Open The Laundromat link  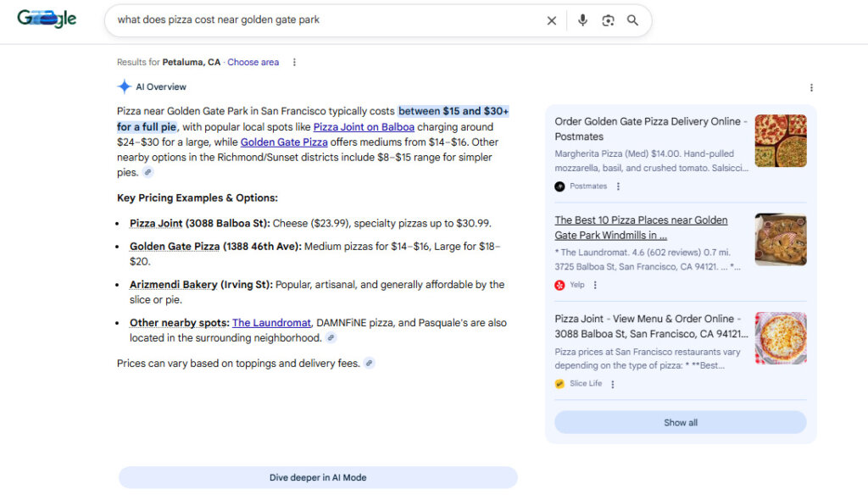click(x=271, y=323)
